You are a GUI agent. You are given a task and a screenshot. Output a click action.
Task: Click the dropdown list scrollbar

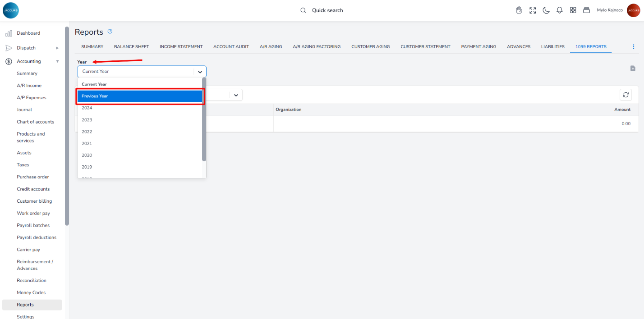click(204, 119)
